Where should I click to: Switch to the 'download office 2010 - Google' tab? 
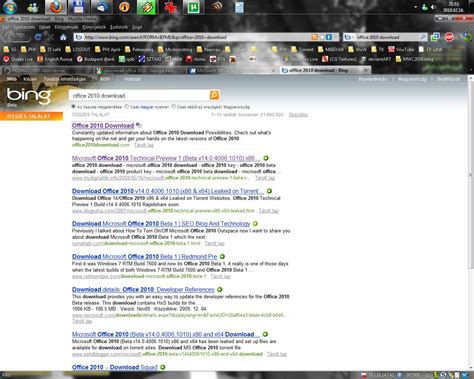click(x=139, y=70)
